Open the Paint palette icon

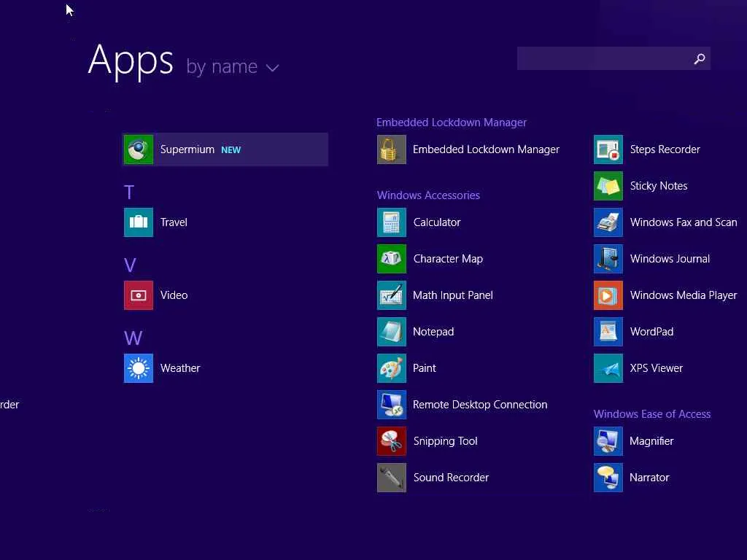coord(392,368)
